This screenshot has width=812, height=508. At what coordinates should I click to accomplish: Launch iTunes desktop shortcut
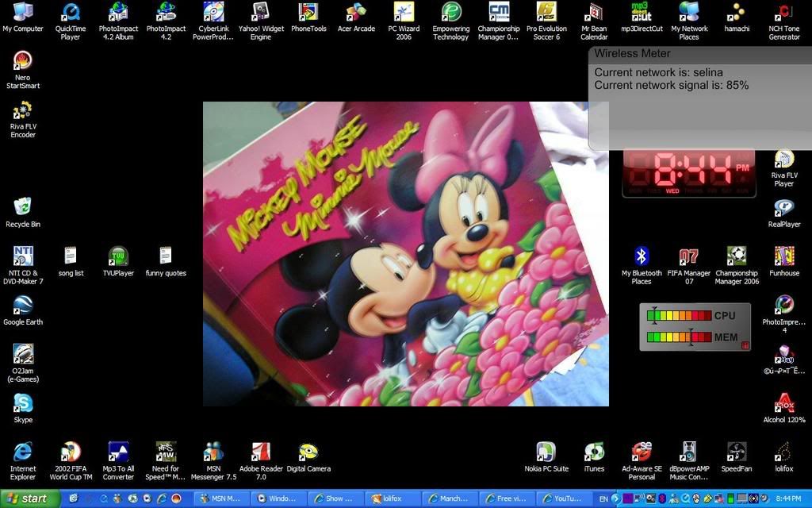pyautogui.click(x=594, y=452)
